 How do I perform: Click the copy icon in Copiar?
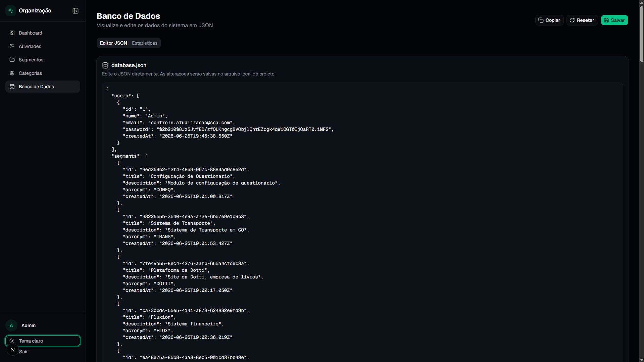tap(541, 20)
